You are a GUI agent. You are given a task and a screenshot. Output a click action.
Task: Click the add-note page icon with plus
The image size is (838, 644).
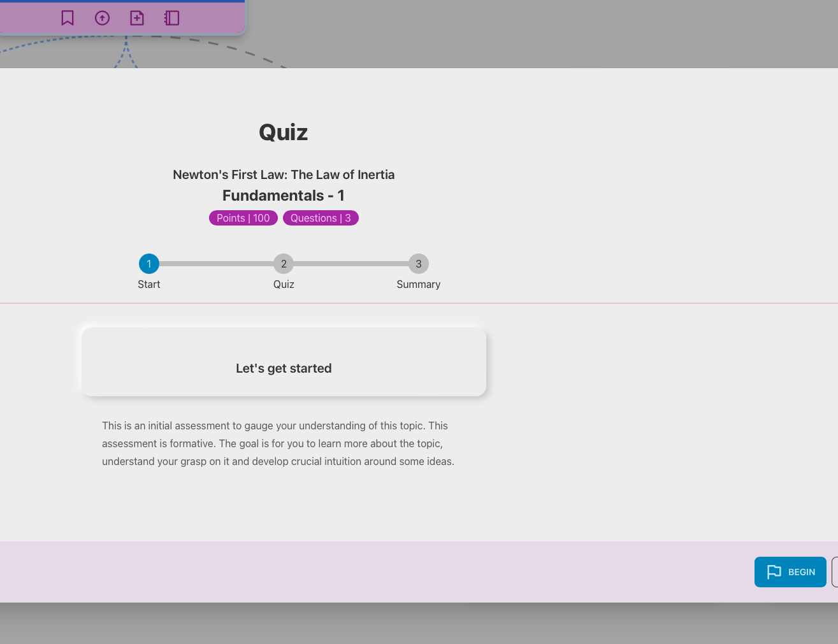(137, 18)
